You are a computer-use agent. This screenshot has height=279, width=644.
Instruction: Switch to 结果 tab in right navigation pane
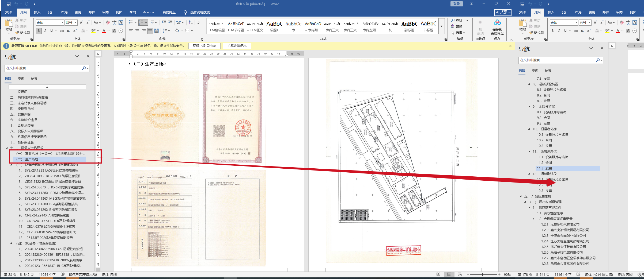click(x=548, y=71)
